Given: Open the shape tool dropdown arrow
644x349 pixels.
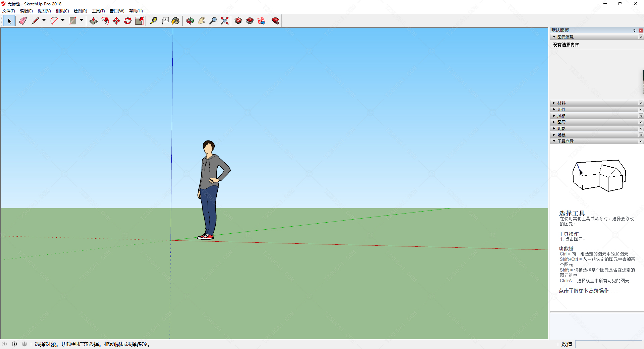Looking at the screenshot, I should tap(82, 20).
